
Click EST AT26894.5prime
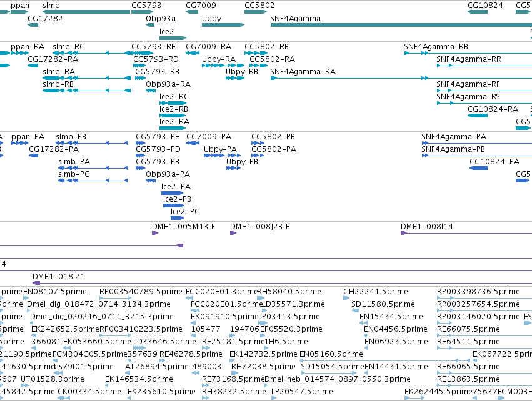click(x=156, y=367)
